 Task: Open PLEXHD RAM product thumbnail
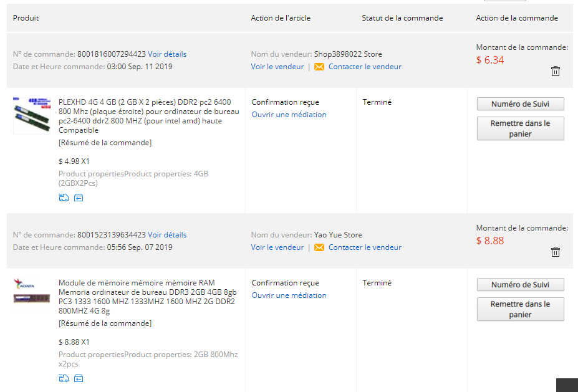[x=32, y=115]
